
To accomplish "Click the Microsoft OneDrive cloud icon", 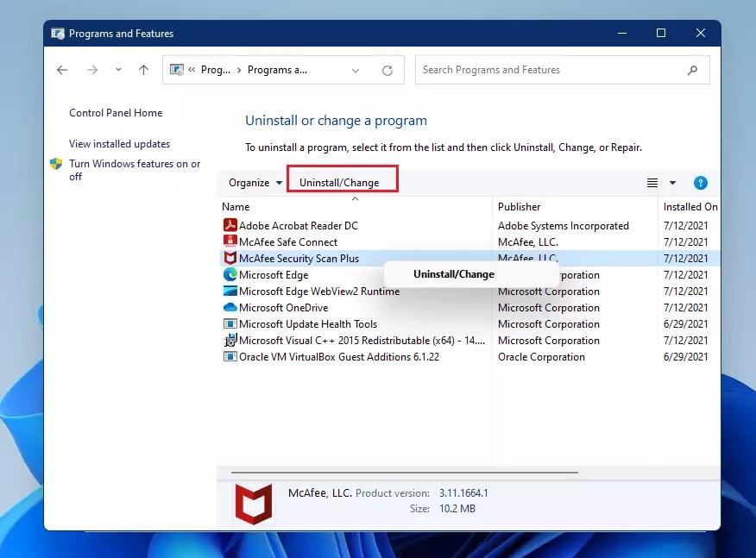I will (x=228, y=307).
